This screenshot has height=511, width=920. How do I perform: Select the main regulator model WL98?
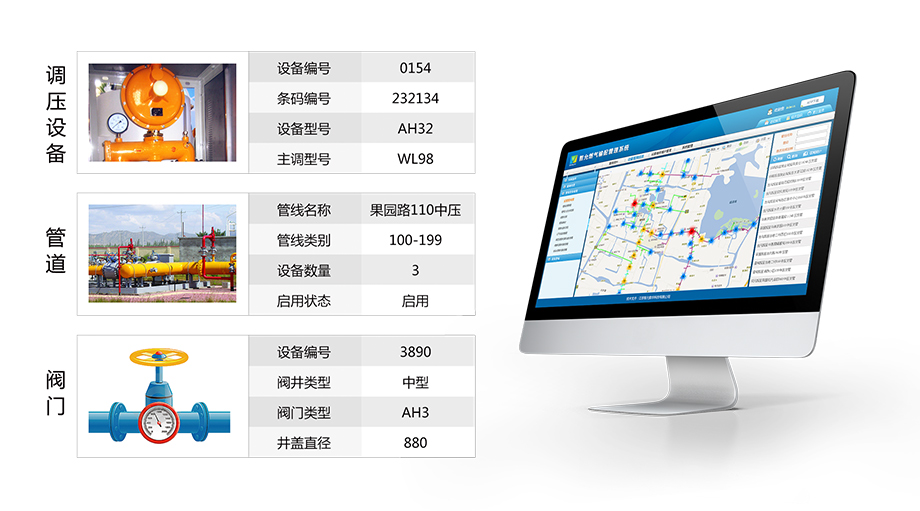coord(415,158)
